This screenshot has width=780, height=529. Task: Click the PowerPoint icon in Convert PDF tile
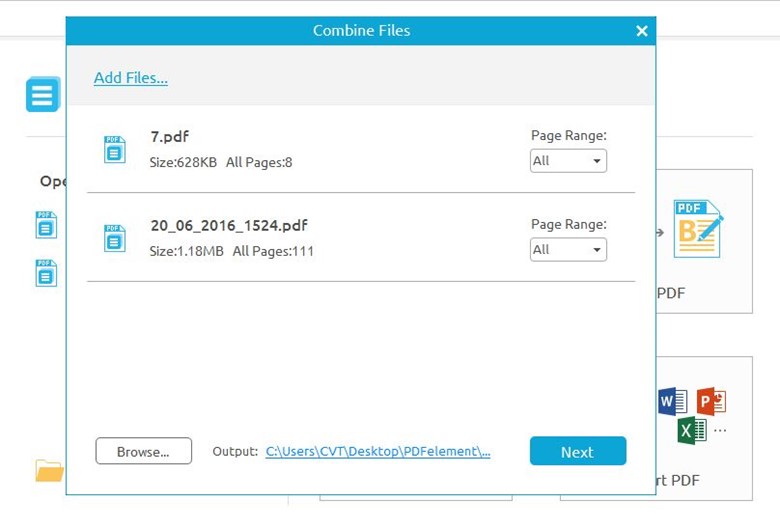(710, 402)
